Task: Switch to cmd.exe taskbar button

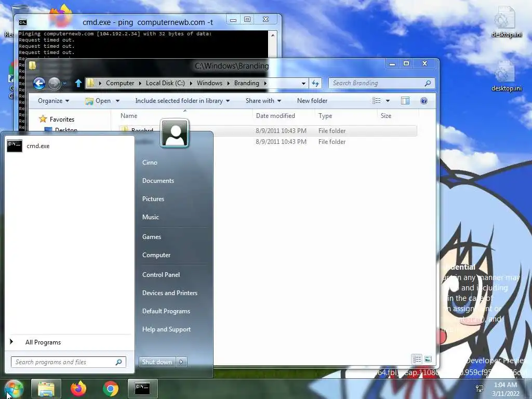Action: 142,389
